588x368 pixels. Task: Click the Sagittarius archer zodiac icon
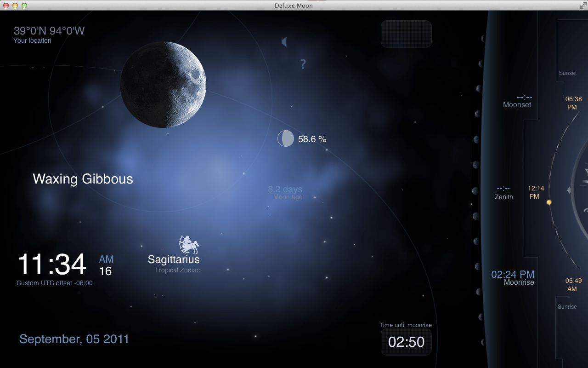pos(189,245)
